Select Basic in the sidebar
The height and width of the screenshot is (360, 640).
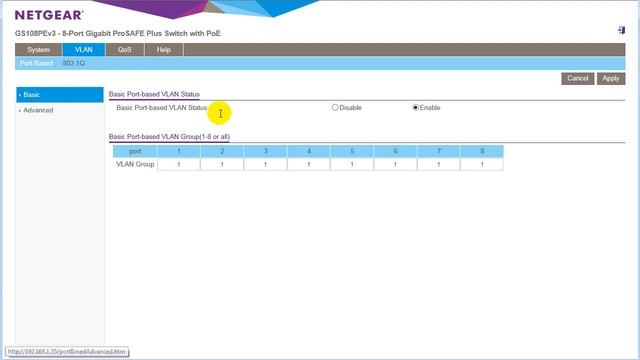click(x=60, y=95)
